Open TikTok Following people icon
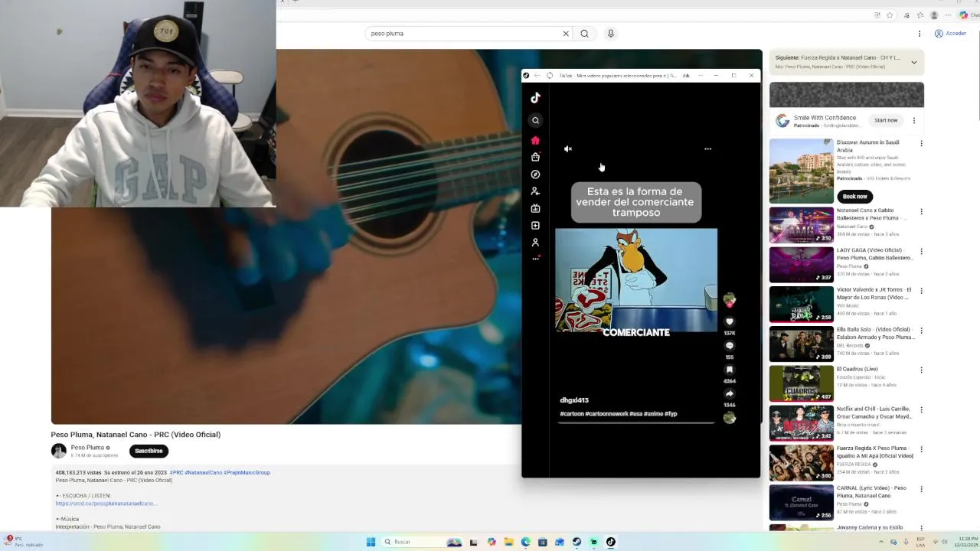This screenshot has width=980, height=551. 535,191
